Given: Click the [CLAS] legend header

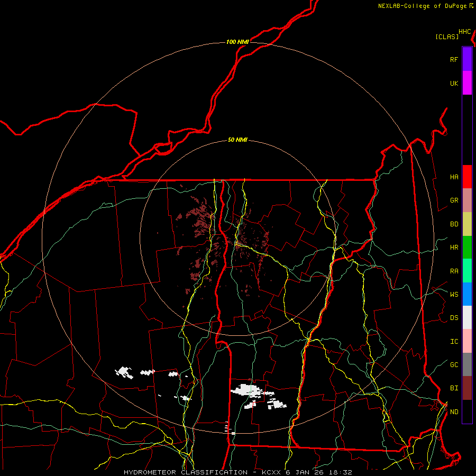Looking at the screenshot, I should pos(447,36).
